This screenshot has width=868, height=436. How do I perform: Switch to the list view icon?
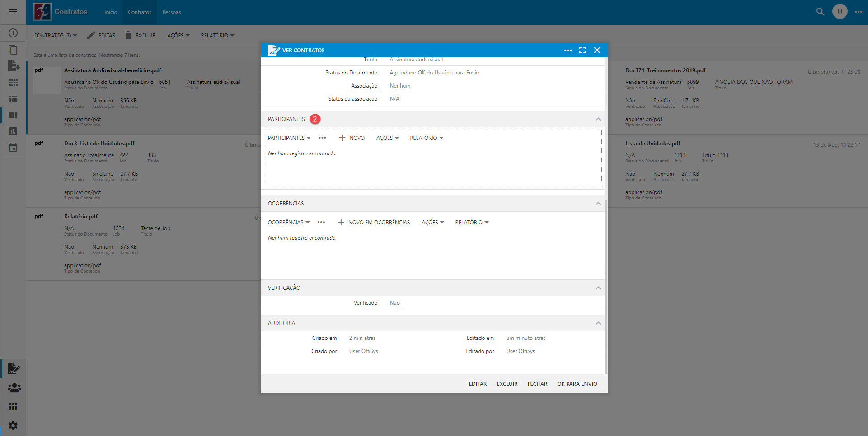pyautogui.click(x=13, y=99)
